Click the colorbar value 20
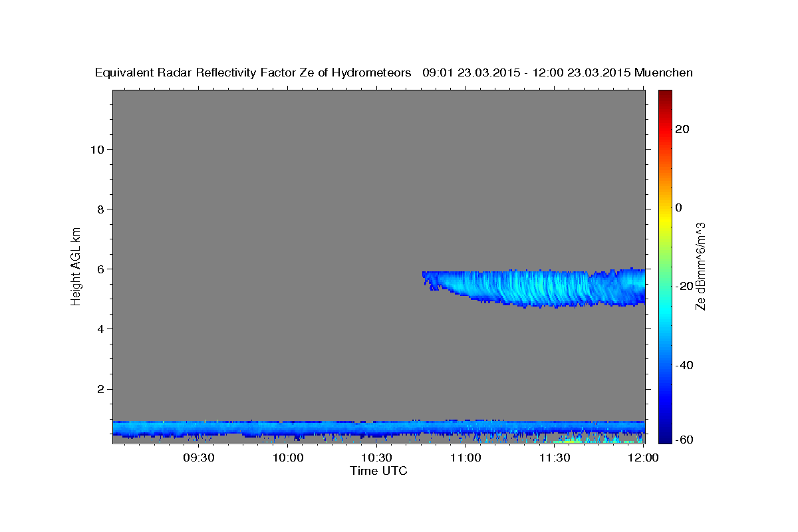This screenshot has width=798, height=532. click(x=682, y=129)
